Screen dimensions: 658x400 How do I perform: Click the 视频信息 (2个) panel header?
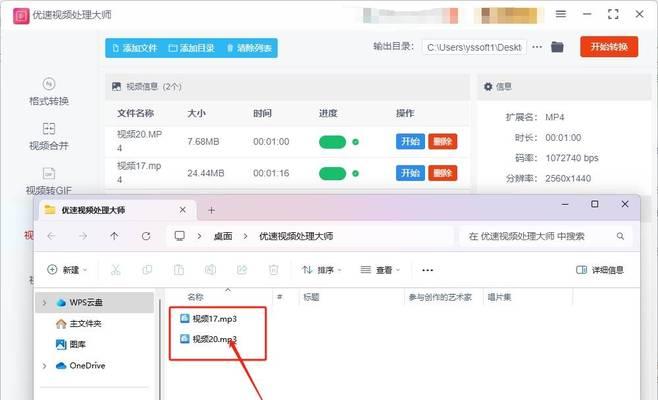(x=287, y=86)
